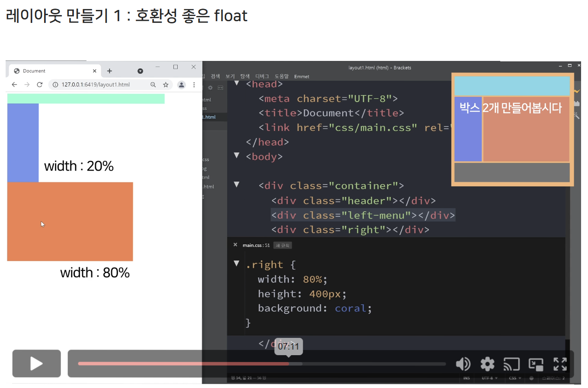Open the Brackets Extension Manager
Screen dimensions: 588x388
[577, 103]
